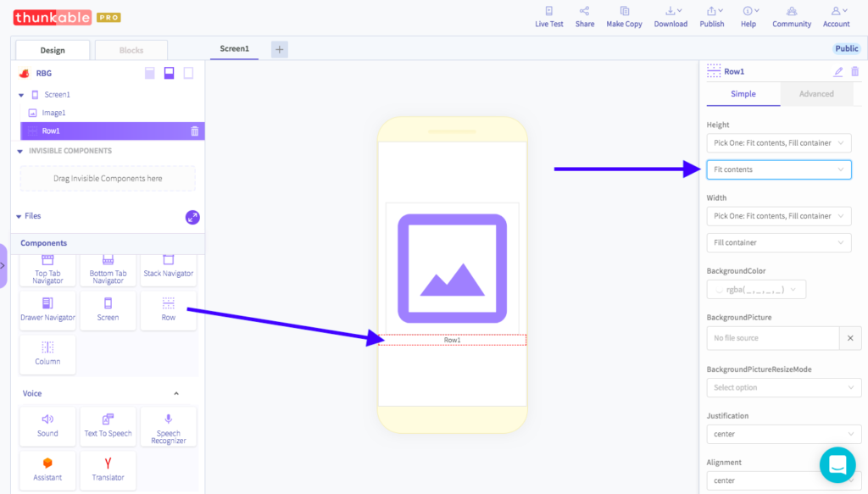Click the Public project badge

click(847, 48)
